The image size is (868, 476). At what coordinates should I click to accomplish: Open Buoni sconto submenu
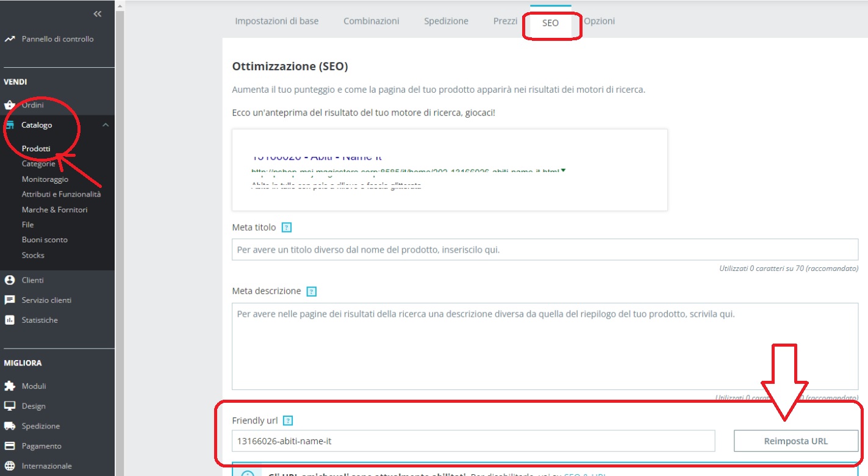(x=45, y=240)
